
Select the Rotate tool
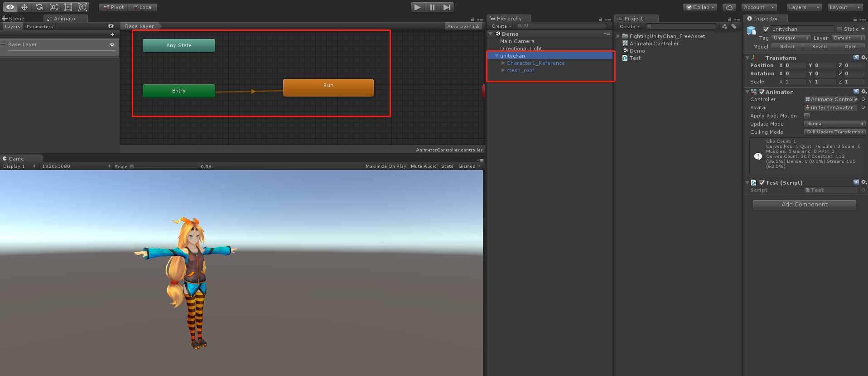pos(39,7)
